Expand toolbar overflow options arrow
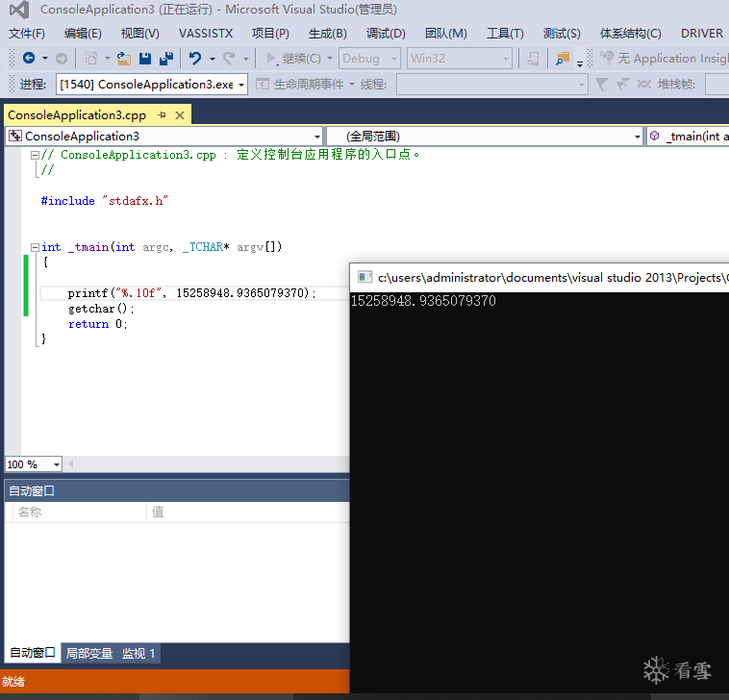729x700 pixels. pyautogui.click(x=580, y=63)
